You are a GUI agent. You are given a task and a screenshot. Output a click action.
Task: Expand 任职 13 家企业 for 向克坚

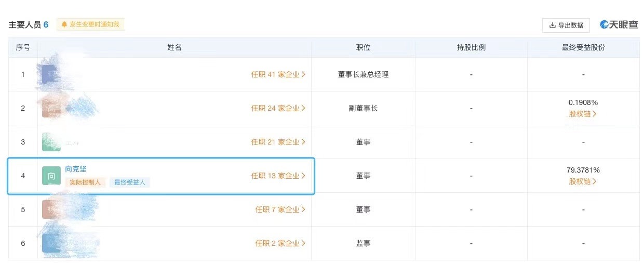(278, 176)
